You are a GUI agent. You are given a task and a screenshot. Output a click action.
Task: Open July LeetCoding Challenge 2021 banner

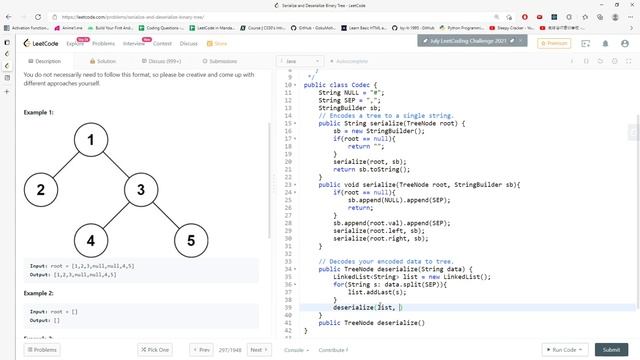tap(468, 41)
